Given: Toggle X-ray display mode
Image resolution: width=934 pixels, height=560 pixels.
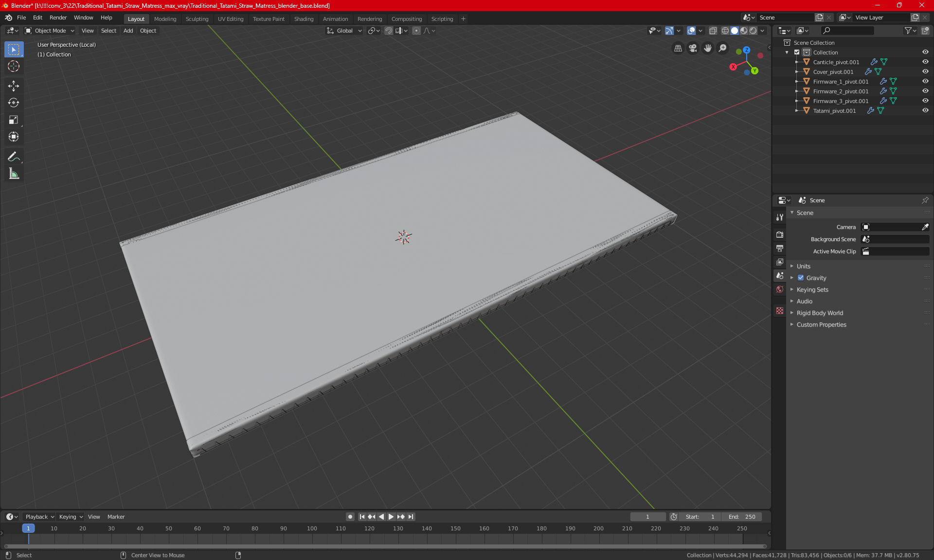Looking at the screenshot, I should (x=713, y=31).
